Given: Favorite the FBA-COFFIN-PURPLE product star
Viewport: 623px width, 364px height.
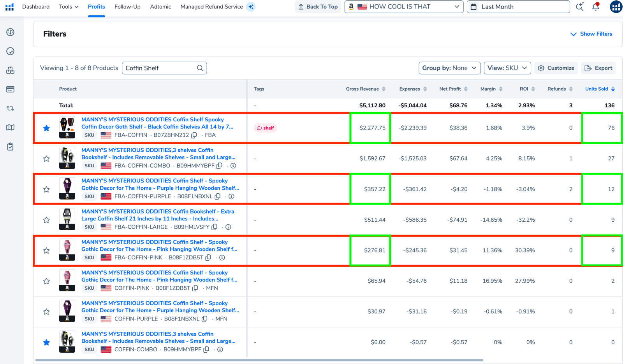Looking at the screenshot, I should (46, 189).
